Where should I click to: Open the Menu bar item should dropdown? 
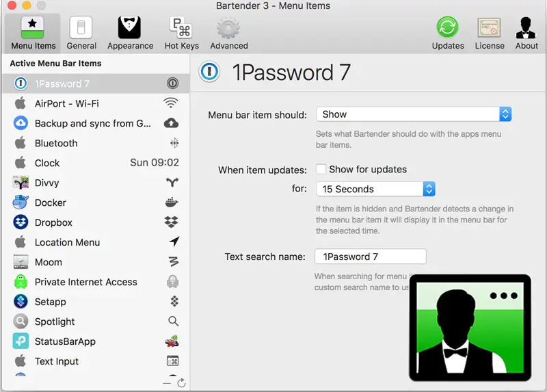coord(414,114)
